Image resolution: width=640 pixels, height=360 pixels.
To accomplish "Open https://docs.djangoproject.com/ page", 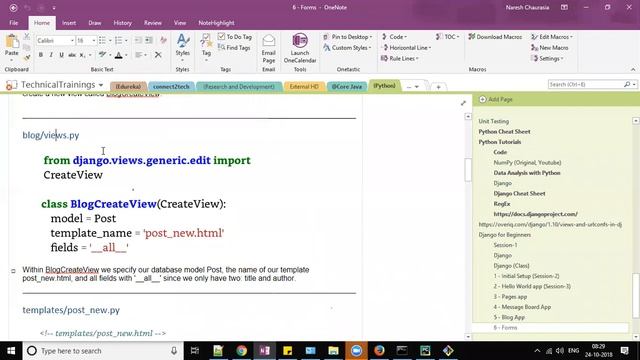I will 536,214.
